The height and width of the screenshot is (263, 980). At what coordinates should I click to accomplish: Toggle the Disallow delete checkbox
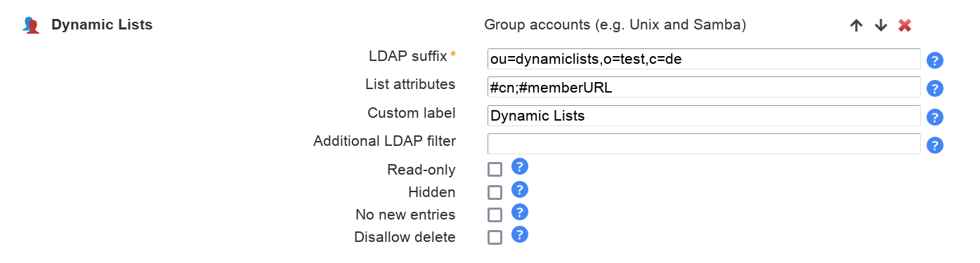(495, 237)
